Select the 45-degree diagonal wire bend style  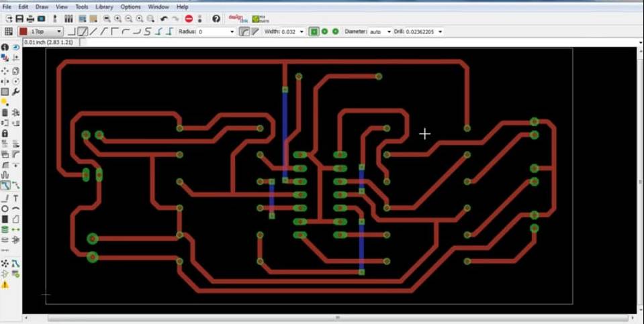pyautogui.click(x=83, y=32)
